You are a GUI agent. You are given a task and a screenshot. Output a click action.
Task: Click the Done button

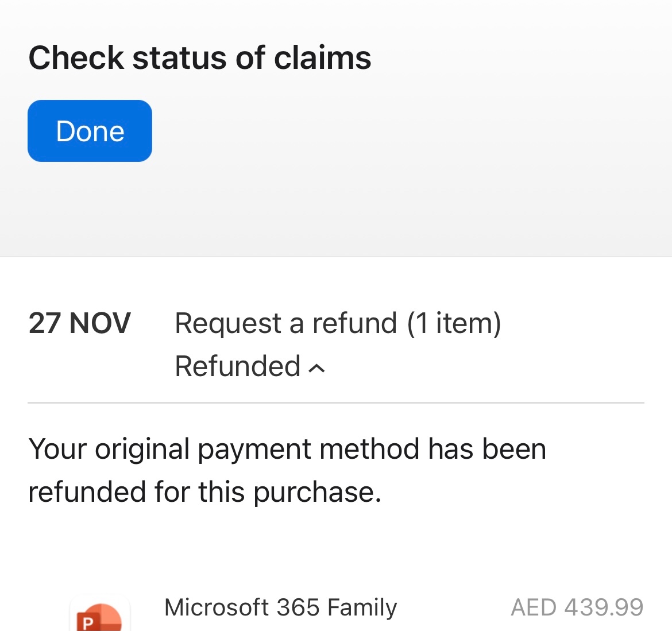point(90,130)
